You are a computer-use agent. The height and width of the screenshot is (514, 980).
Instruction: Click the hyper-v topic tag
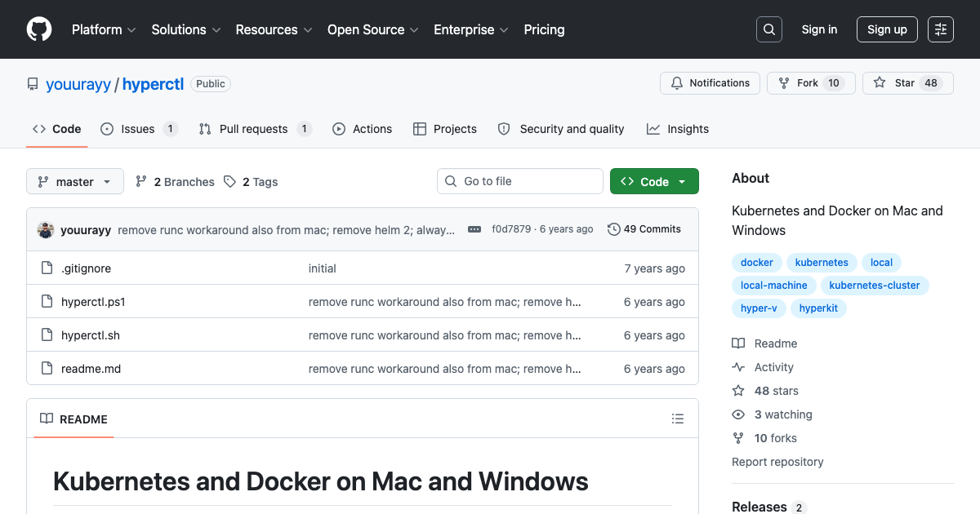[759, 308]
